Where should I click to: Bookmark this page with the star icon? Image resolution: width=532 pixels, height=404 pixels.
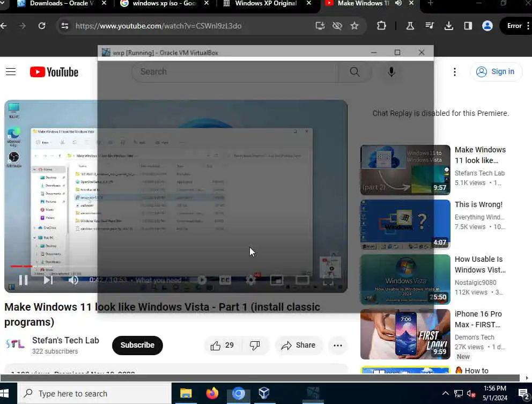point(354,26)
